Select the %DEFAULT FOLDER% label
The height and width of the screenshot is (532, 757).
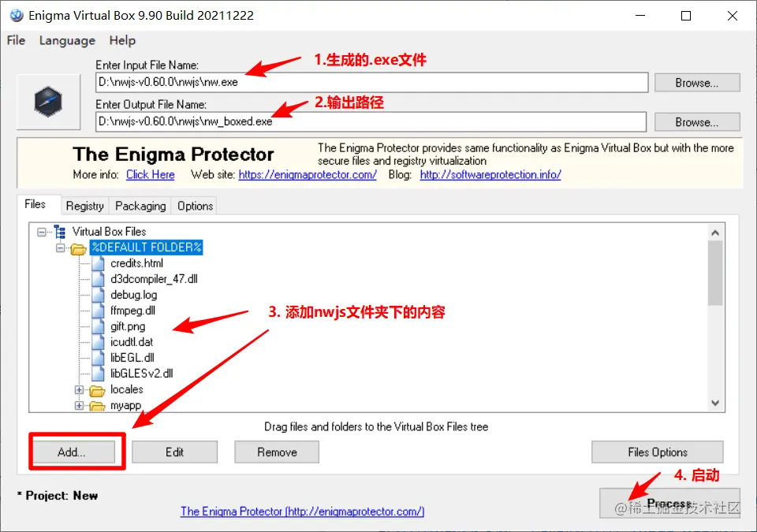tap(147, 247)
